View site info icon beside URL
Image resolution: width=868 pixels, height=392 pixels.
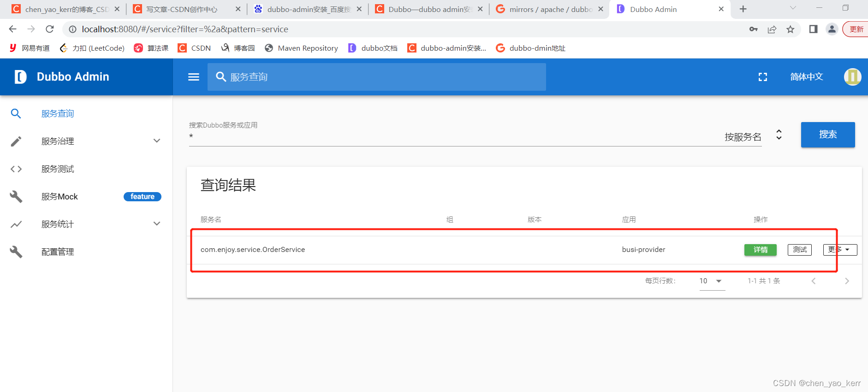tap(72, 29)
